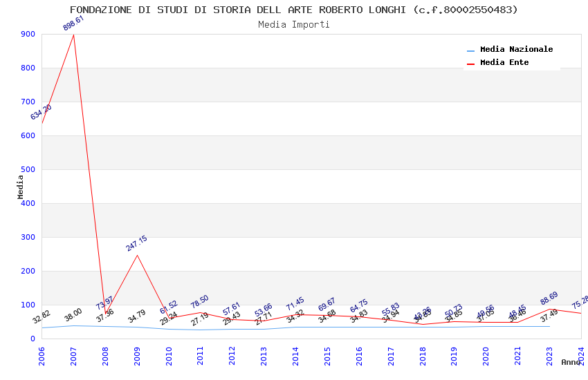Click the 2024 year label

pos(581,356)
